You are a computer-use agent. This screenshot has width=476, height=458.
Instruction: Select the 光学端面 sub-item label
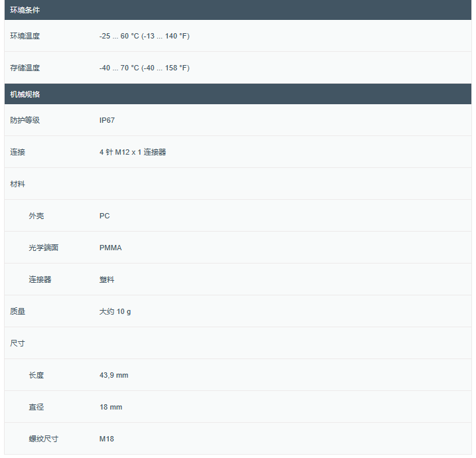(43, 248)
